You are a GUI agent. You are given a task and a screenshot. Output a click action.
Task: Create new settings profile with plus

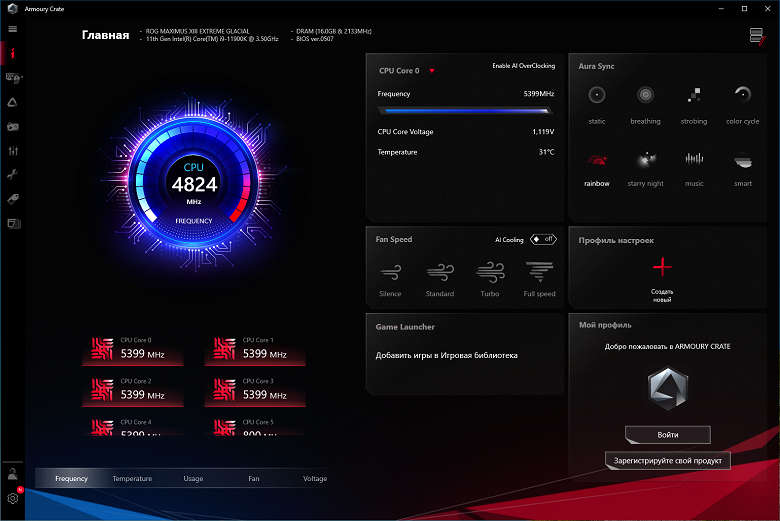click(662, 267)
